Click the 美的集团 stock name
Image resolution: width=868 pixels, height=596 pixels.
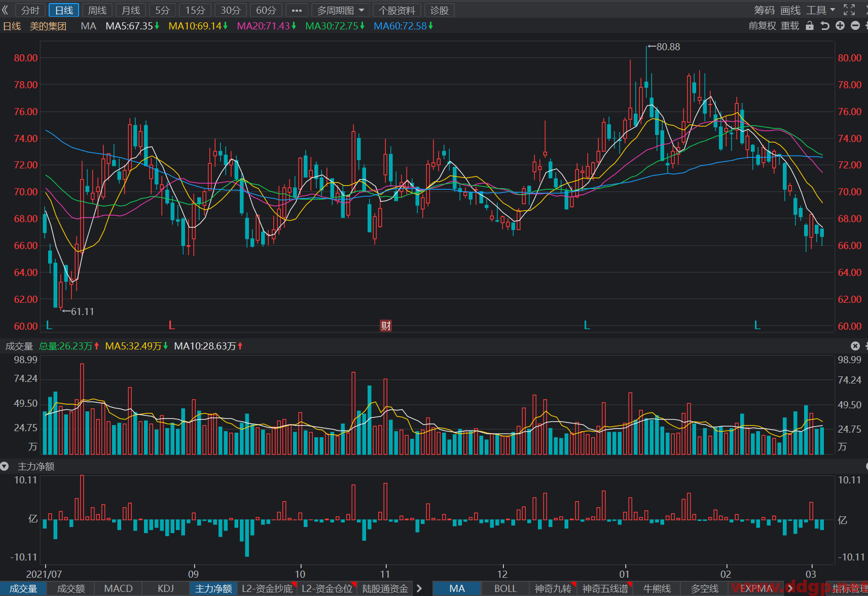[48, 26]
